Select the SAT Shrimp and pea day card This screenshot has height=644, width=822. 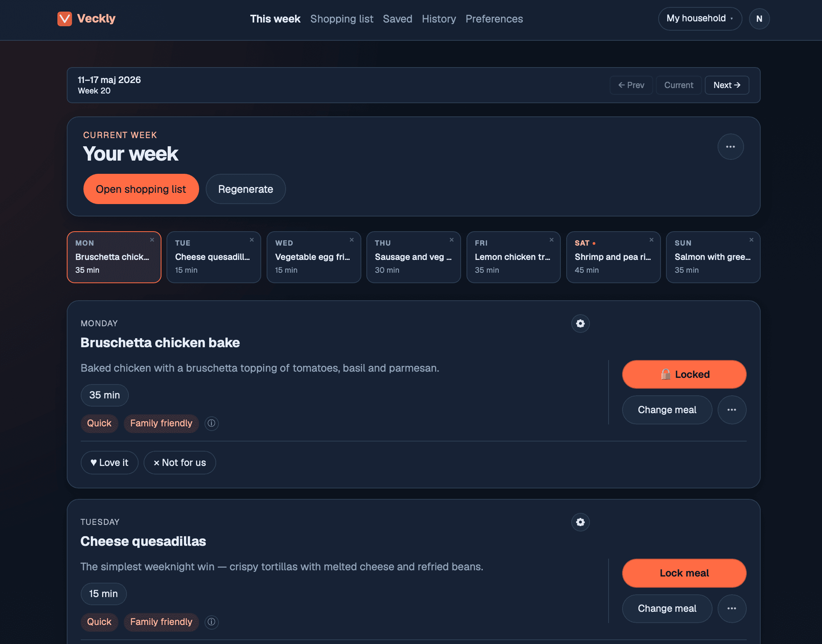pos(613,257)
